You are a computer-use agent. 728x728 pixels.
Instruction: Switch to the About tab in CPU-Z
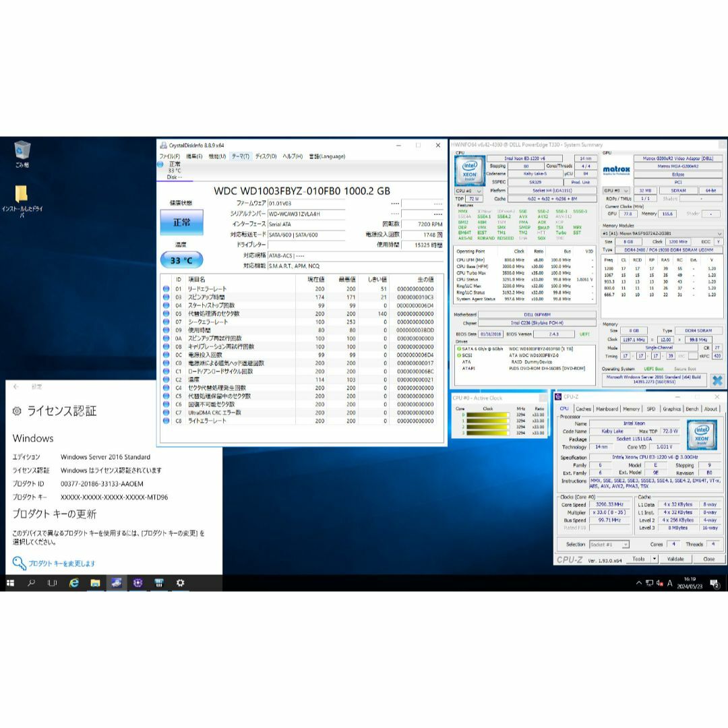(x=710, y=409)
